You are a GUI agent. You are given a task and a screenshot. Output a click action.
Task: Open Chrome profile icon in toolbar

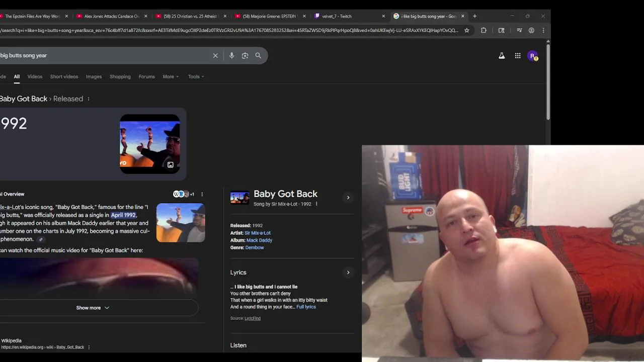pos(531,30)
